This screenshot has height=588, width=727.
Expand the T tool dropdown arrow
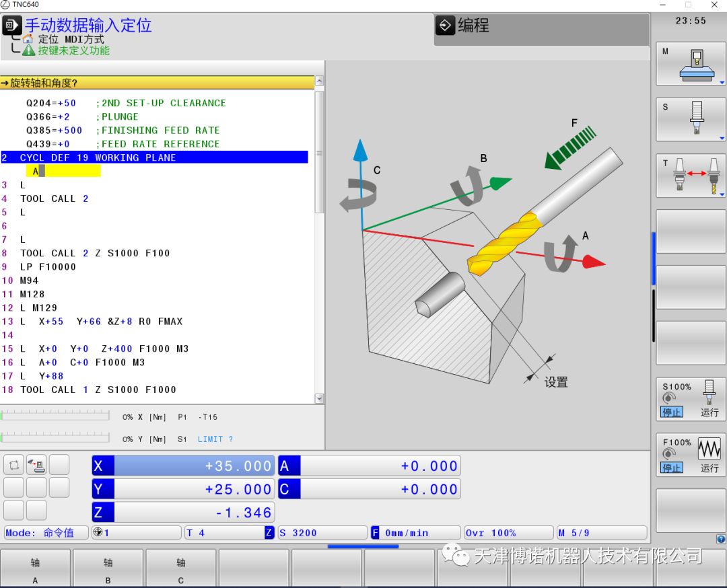722,194
